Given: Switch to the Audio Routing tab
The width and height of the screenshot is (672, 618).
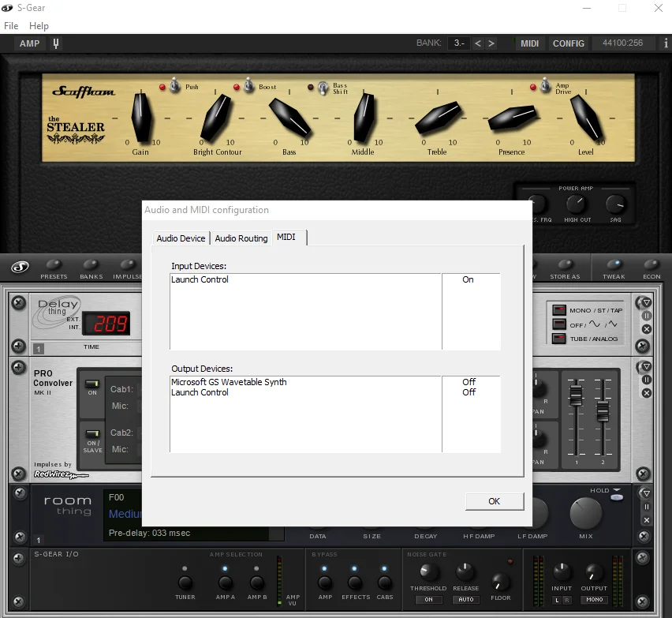Looking at the screenshot, I should (241, 238).
